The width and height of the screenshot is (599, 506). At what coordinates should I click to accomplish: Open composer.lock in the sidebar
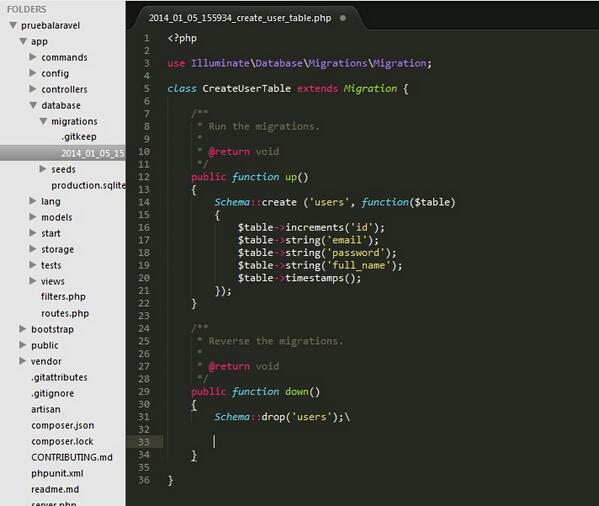(x=62, y=441)
